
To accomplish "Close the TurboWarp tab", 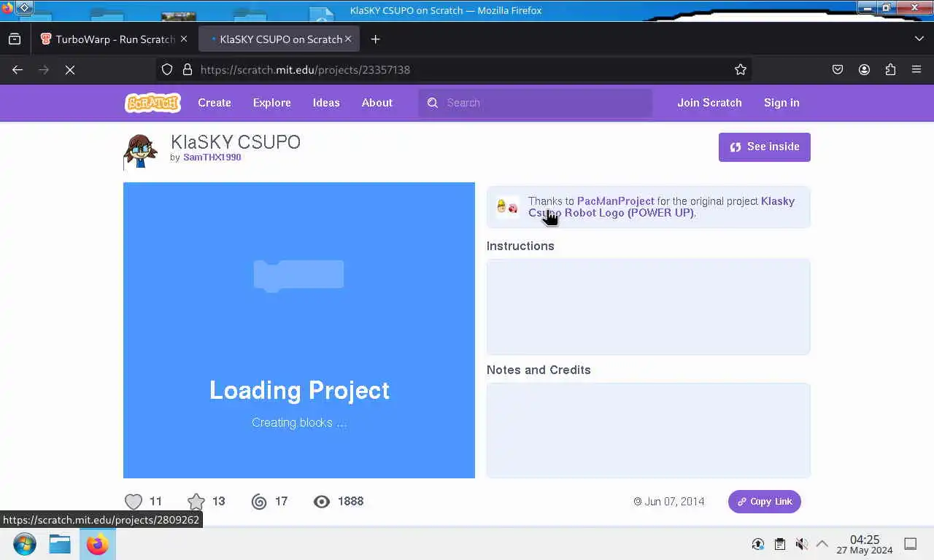I will click(184, 39).
